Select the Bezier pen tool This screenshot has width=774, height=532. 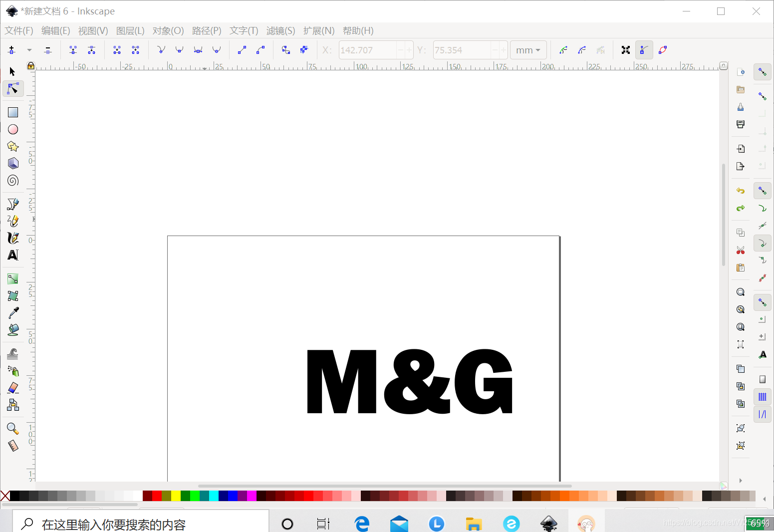(x=13, y=204)
